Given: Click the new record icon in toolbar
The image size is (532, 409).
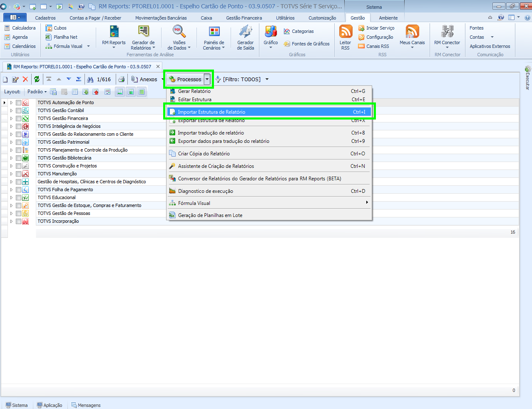Looking at the screenshot, I should click(x=5, y=79).
